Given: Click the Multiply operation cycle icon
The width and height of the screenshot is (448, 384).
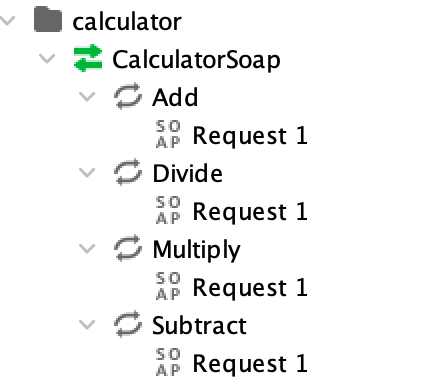Looking at the screenshot, I should point(128,248).
